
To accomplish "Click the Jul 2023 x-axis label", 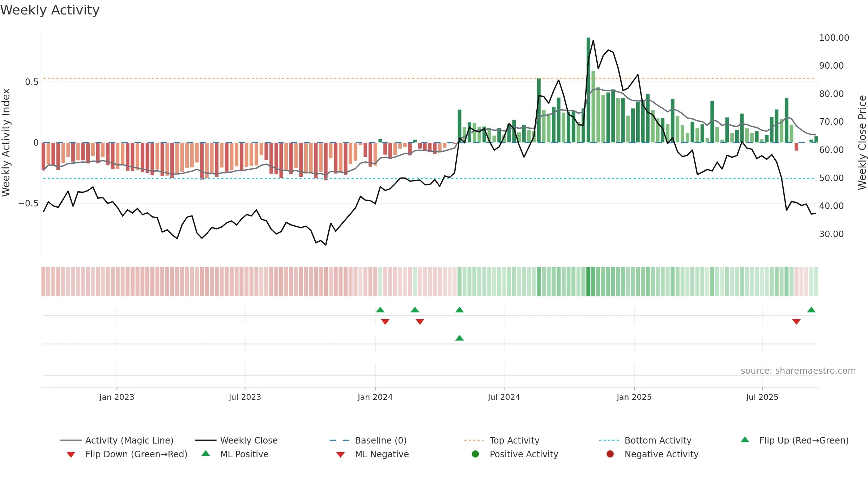I will pyautogui.click(x=245, y=397).
